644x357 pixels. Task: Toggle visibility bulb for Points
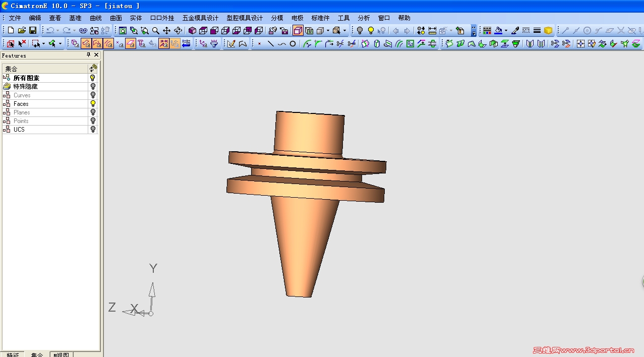[93, 121]
